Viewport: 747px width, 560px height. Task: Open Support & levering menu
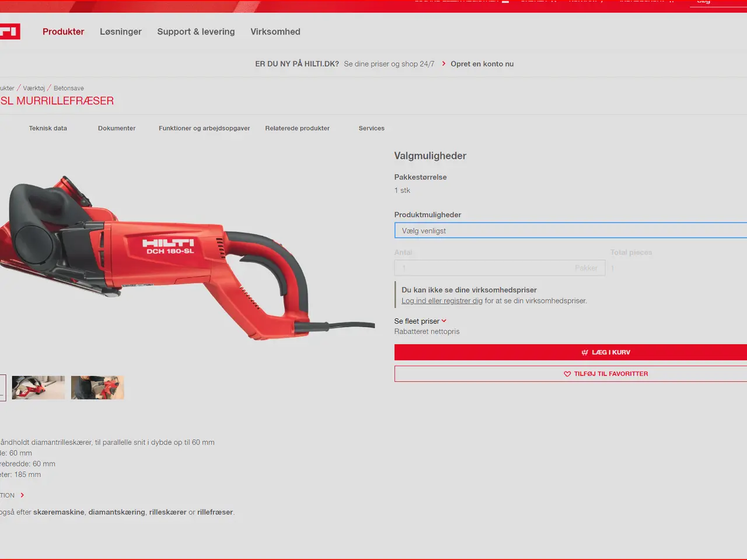(196, 32)
